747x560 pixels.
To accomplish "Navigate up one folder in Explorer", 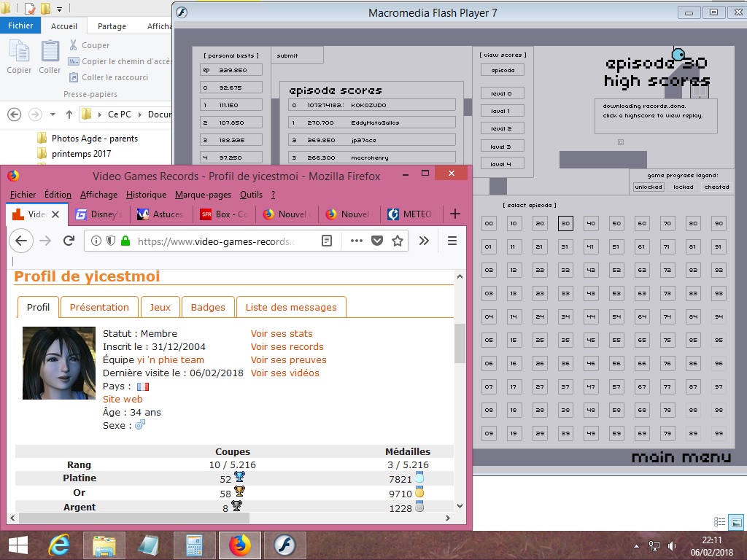I will [x=69, y=114].
